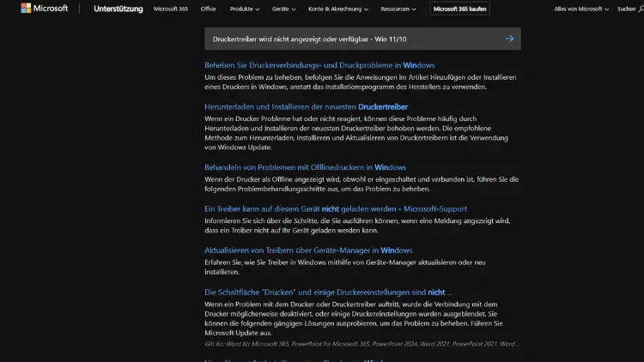Click the "Gilt für: Word für Microsoft 365" line
The height and width of the screenshot is (362, 644).
362,344
